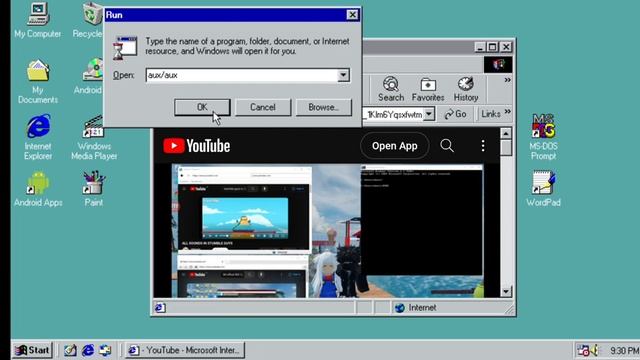This screenshot has width=640, height=360.
Task: Click the task scheduler tray icon
Action: (583, 350)
